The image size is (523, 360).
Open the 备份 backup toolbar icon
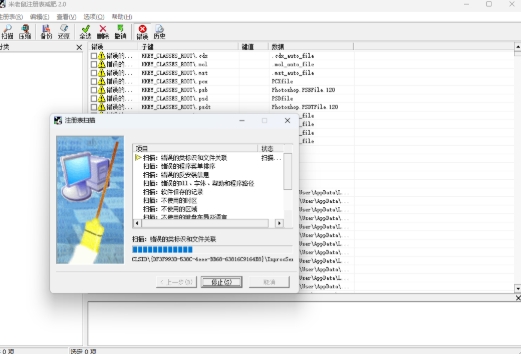(x=46, y=32)
